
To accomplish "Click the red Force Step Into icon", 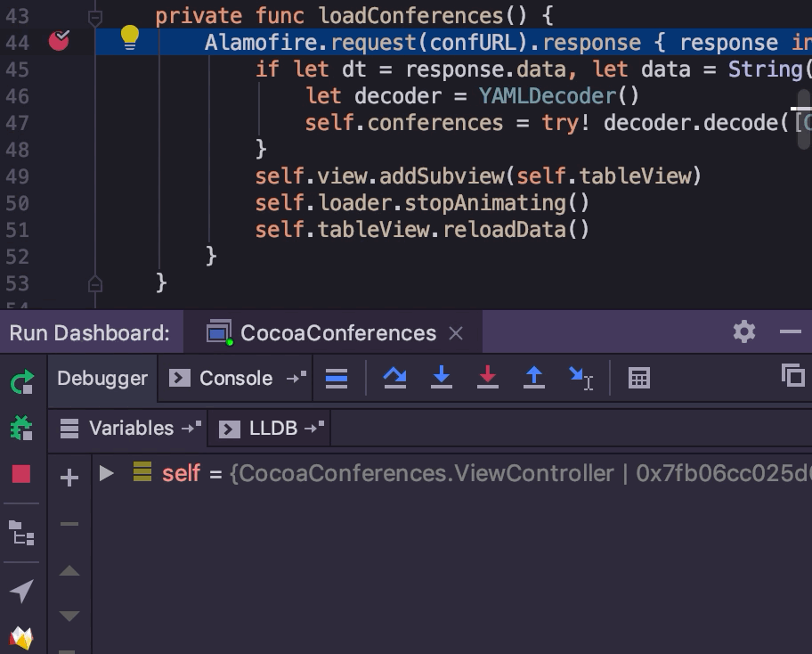I will pyautogui.click(x=488, y=378).
